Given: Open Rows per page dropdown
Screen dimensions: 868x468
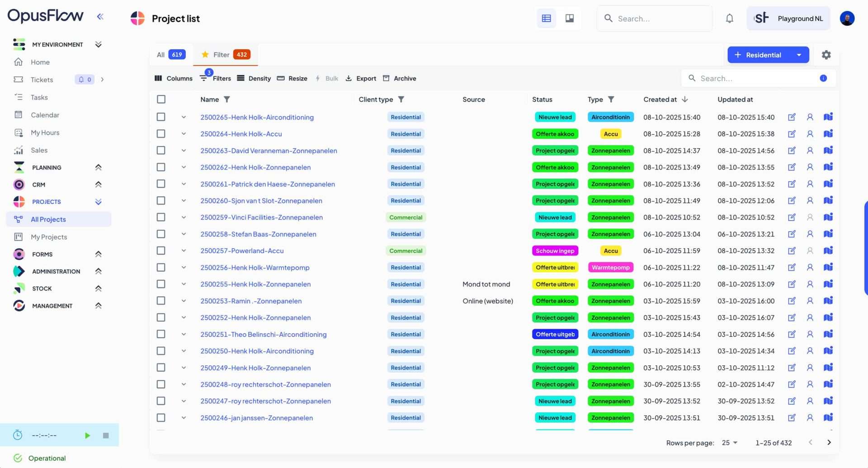Looking at the screenshot, I should click(x=730, y=443).
